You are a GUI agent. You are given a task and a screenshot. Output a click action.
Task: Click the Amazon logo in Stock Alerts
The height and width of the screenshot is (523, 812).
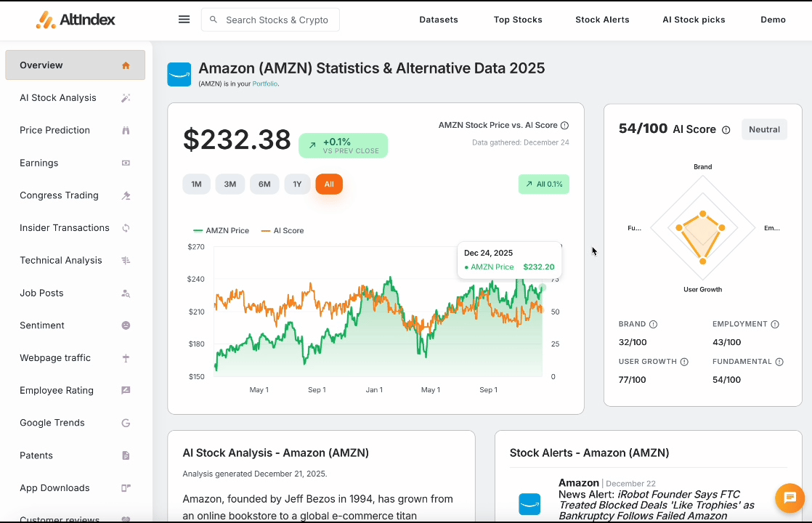click(529, 504)
